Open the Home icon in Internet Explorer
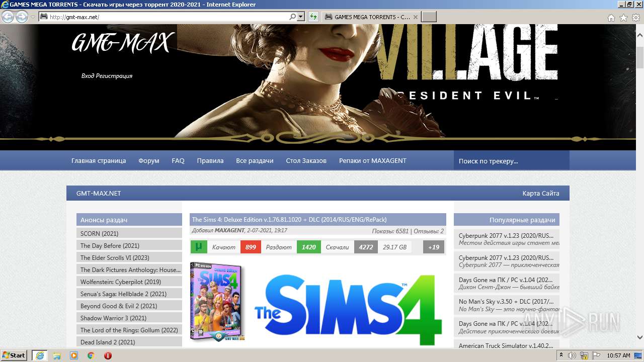This screenshot has height=362, width=644. point(611,18)
